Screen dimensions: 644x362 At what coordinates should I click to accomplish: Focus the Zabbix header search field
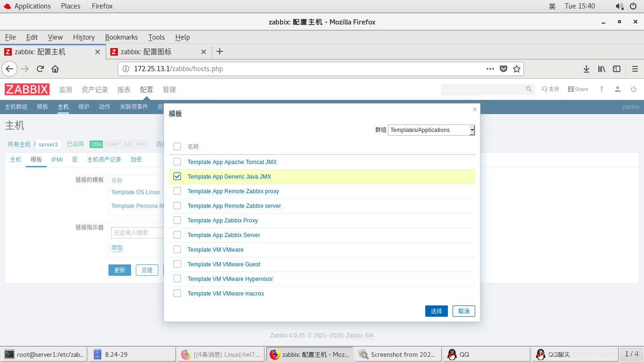coord(483,89)
